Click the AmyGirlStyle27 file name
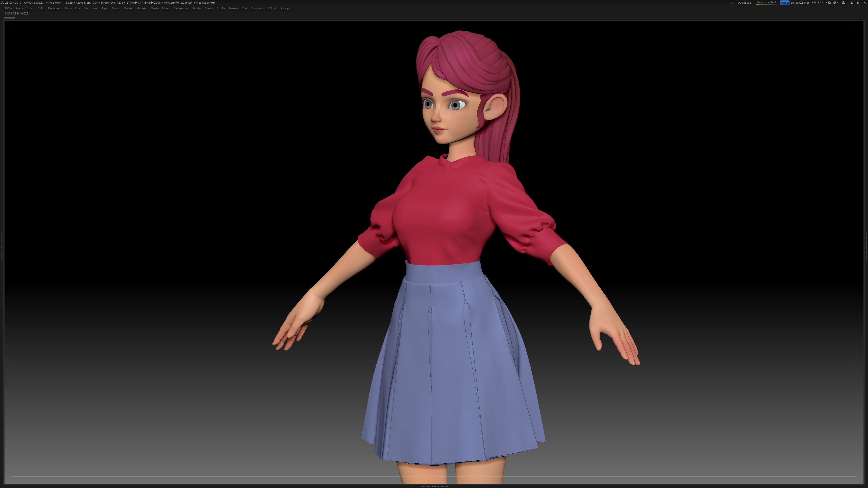Screen dimensions: 868x488 pos(34,3)
